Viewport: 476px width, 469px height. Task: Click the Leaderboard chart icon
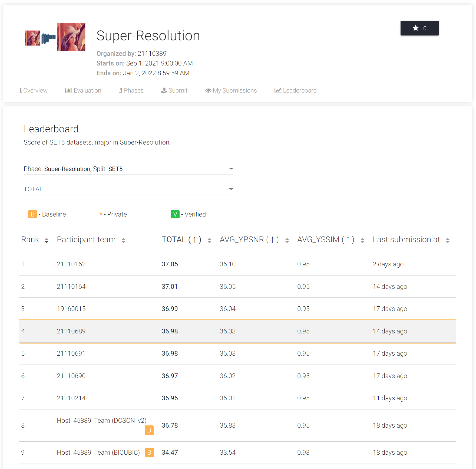click(x=278, y=90)
